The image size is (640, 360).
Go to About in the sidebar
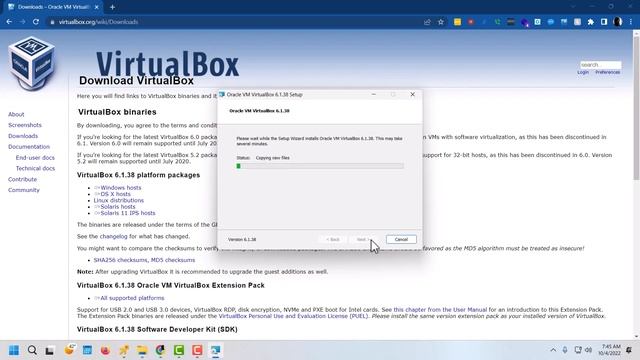(16, 114)
